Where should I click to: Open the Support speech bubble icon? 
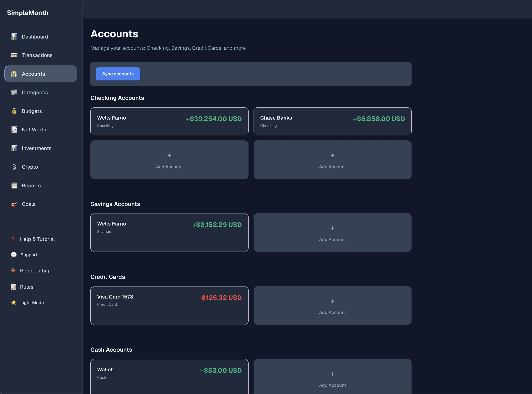[x=14, y=255]
